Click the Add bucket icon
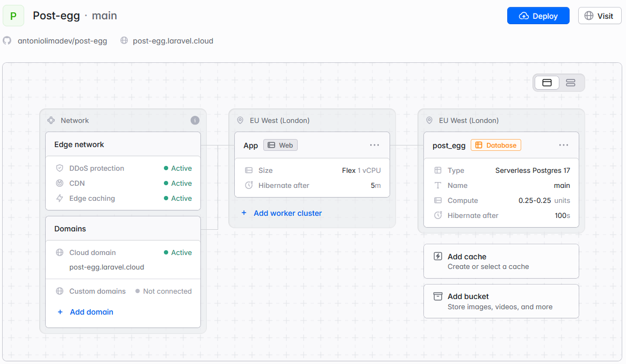The height and width of the screenshot is (364, 626). click(437, 297)
